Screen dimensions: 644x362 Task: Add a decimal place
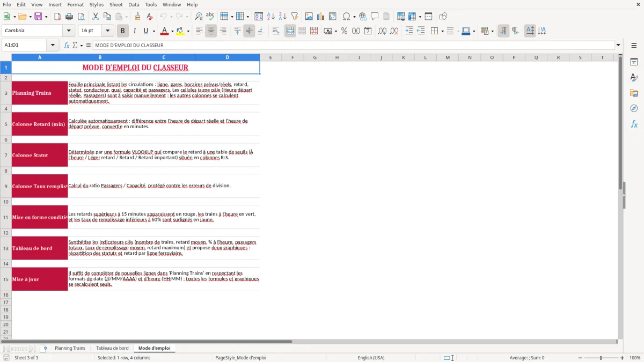[382, 31]
